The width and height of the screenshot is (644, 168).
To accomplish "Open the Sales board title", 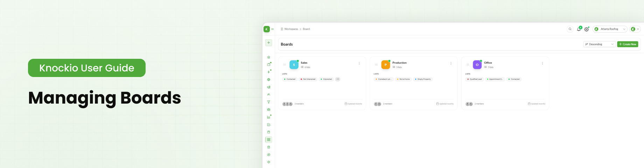I will tap(304, 63).
